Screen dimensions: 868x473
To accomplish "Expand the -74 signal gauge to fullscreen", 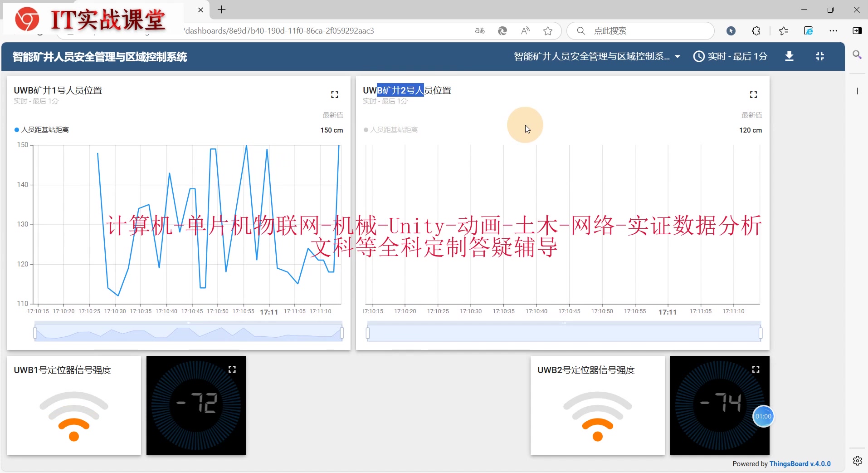I will point(756,370).
